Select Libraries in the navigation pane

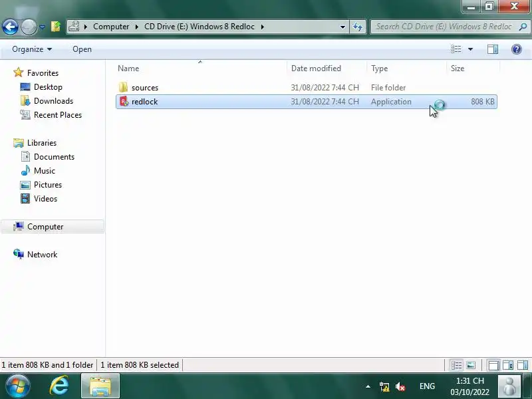42,142
